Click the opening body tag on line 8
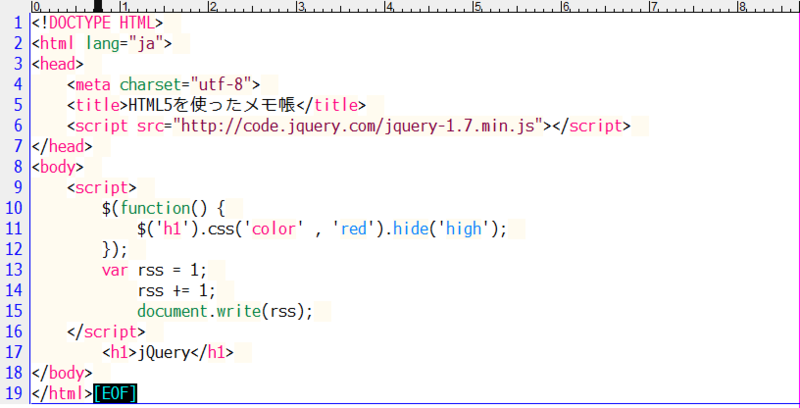 click(58, 167)
